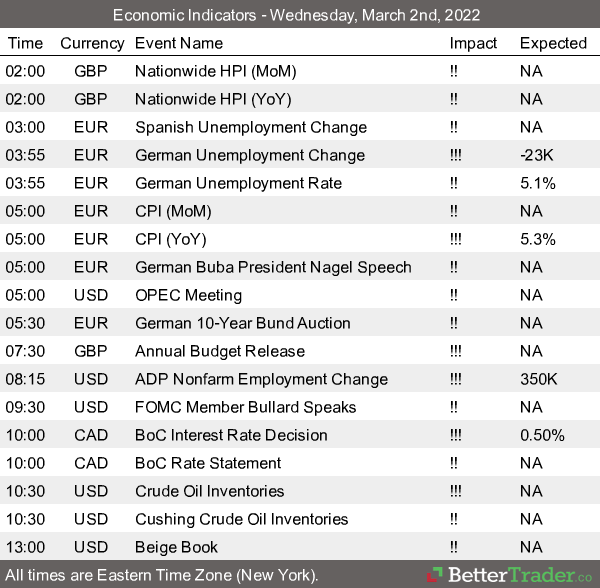
Task: Click the CPI (YoY) impact indicator
Action: [457, 239]
